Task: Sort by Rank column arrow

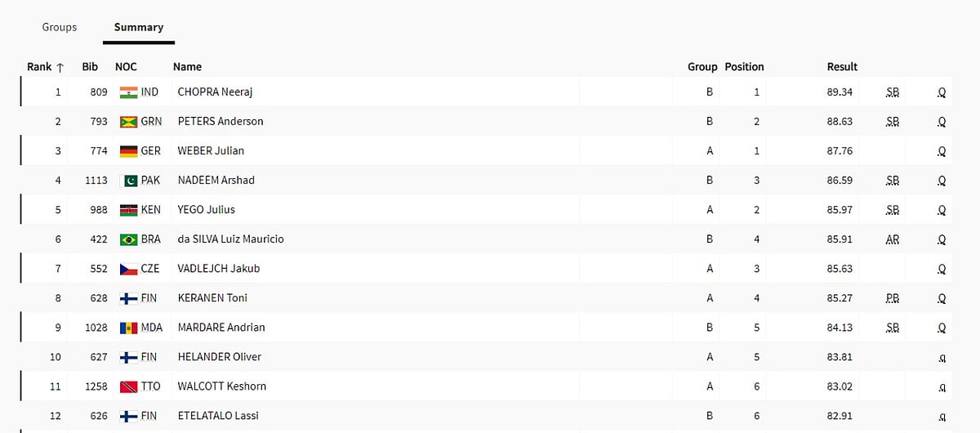Action: (x=60, y=67)
